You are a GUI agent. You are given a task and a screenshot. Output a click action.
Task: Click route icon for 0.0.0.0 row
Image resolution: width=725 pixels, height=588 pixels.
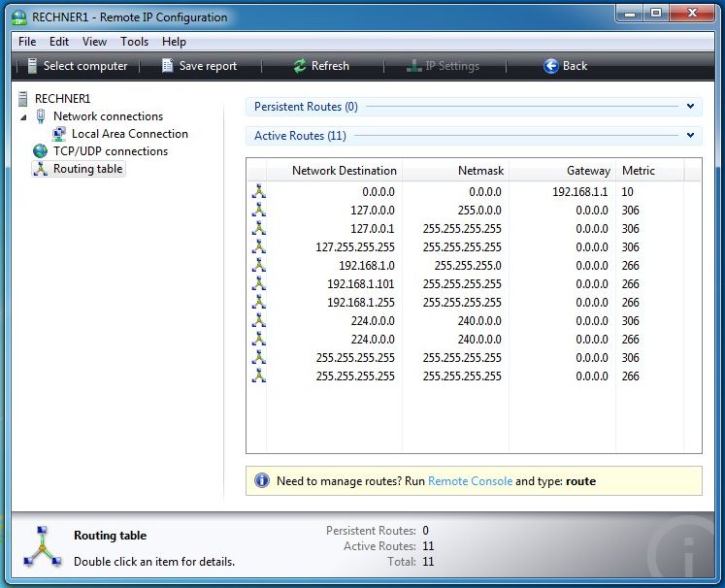click(258, 192)
